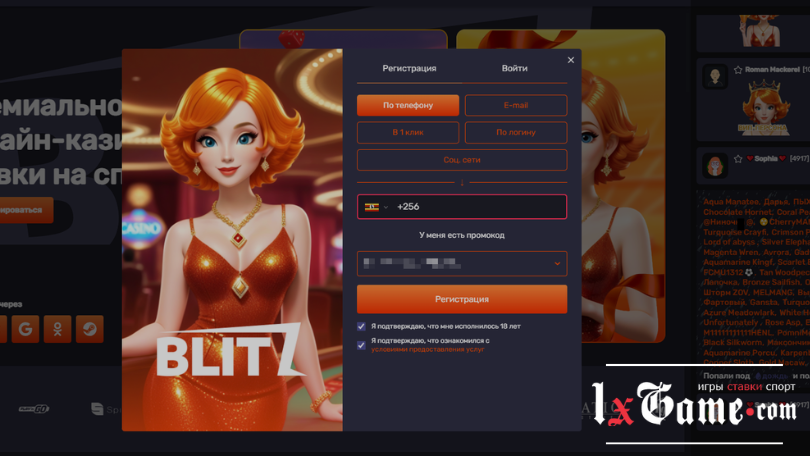Select E-mail registration method
The image size is (810, 456).
click(516, 105)
